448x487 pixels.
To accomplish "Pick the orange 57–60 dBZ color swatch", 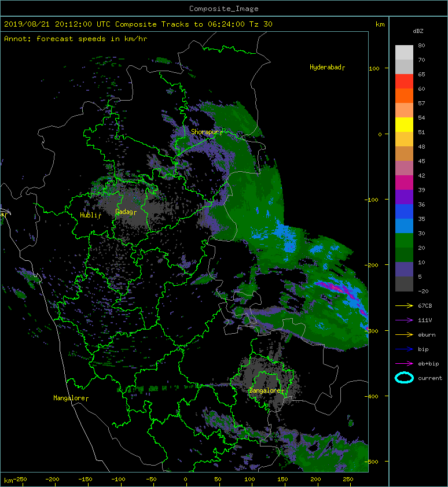I will (404, 96).
